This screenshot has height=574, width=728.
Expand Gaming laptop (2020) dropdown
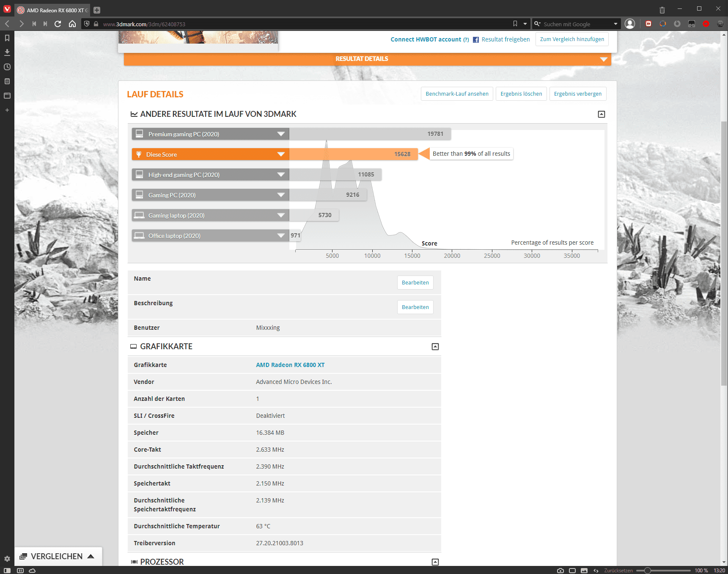pyautogui.click(x=281, y=215)
